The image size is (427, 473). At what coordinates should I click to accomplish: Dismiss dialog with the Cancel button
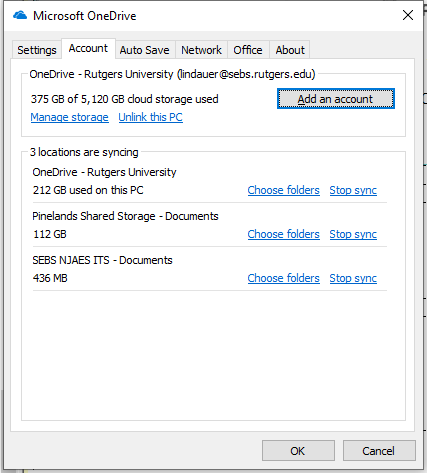(379, 451)
